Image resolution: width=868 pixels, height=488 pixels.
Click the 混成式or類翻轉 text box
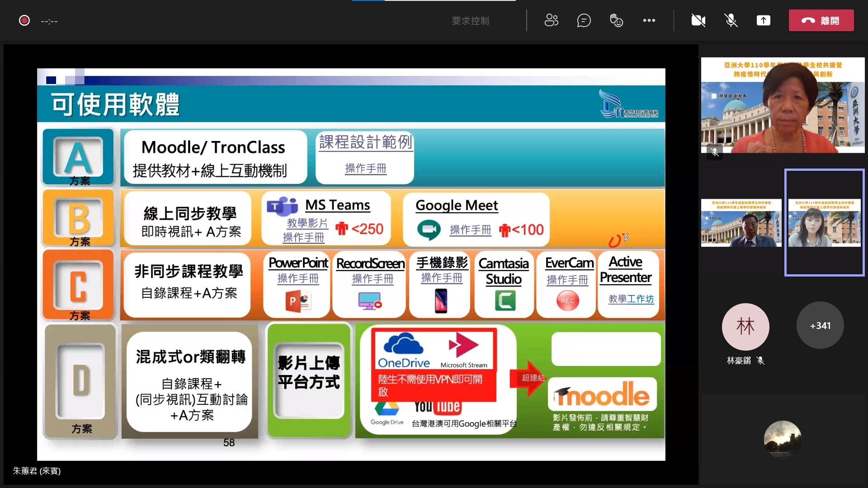tap(189, 382)
